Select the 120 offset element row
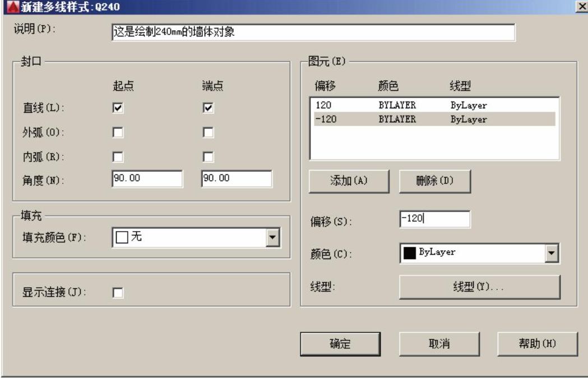Viewport: 588px width, 378px height. tap(434, 105)
